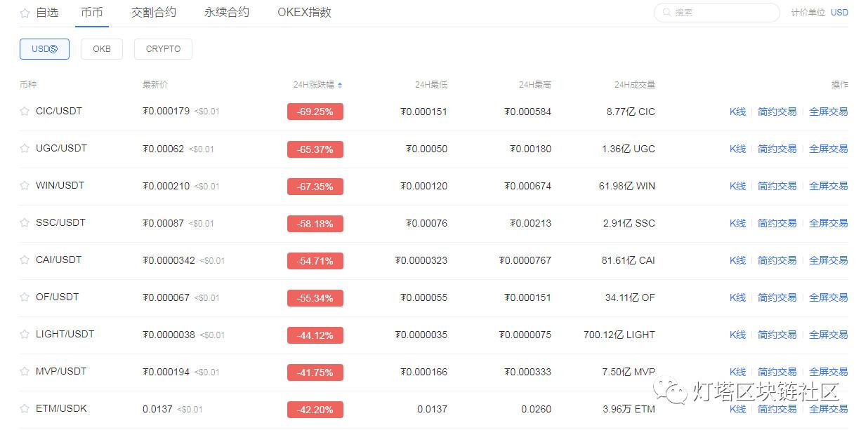Switch to the 交割合约 tab
Viewport: 868px width, 430px height.
tap(154, 13)
